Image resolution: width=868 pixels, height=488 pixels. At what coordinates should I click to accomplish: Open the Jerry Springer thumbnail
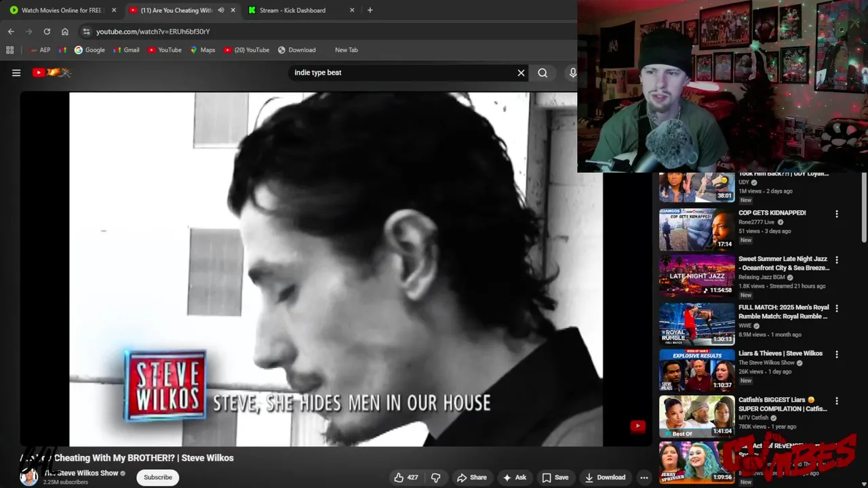point(697,462)
